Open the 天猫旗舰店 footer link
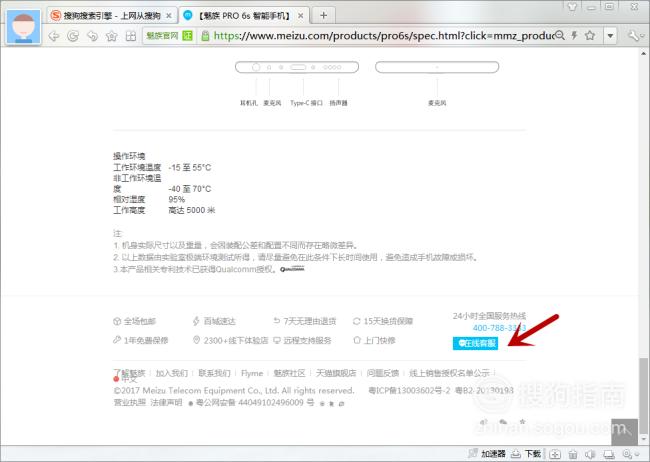The width and height of the screenshot is (650, 462). (x=336, y=373)
